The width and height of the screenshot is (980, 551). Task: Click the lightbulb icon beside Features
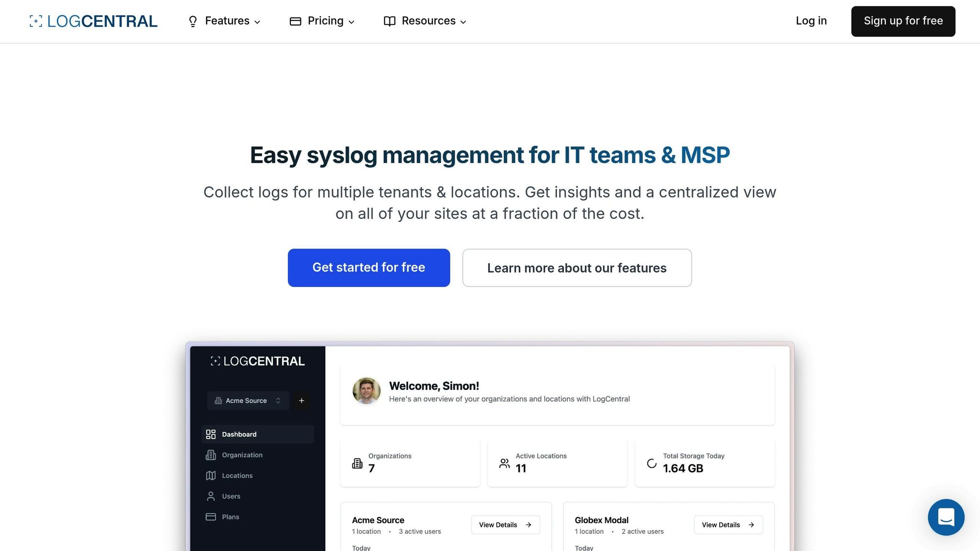tap(193, 22)
